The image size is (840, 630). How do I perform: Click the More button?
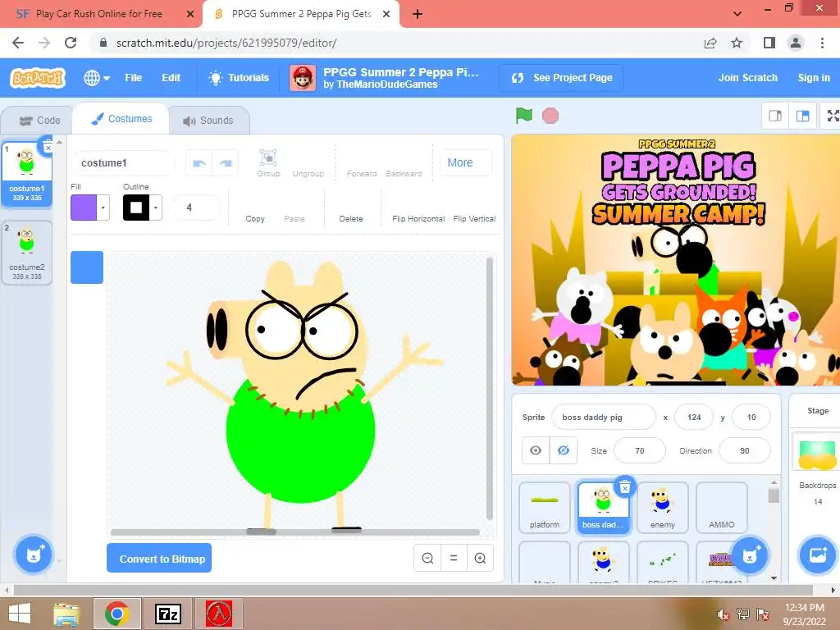click(465, 163)
